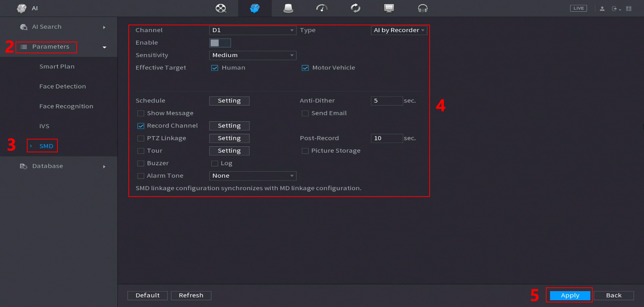Click the user account icon
644x307 pixels.
(x=602, y=8)
